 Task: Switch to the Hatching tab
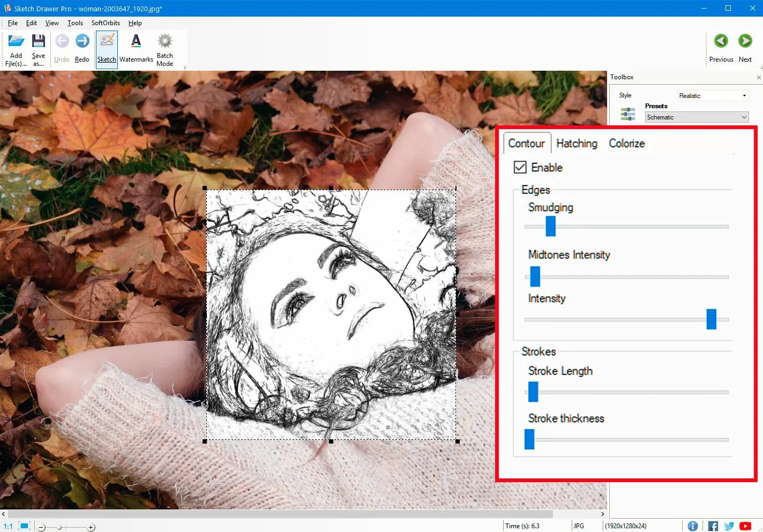(x=577, y=143)
